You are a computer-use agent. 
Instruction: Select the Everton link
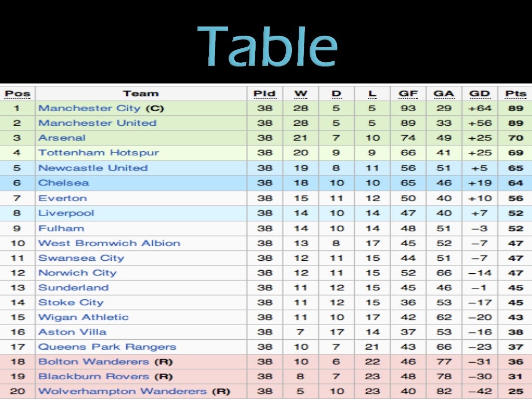coord(63,198)
